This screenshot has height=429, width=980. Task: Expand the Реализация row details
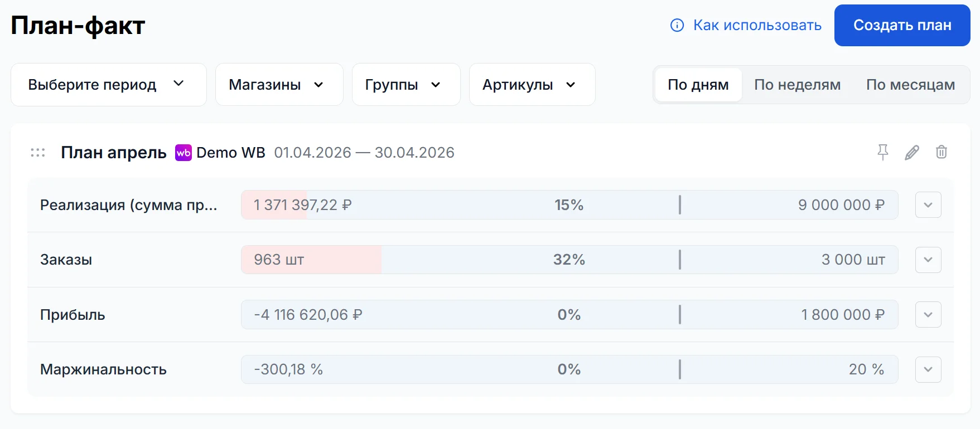pos(928,205)
